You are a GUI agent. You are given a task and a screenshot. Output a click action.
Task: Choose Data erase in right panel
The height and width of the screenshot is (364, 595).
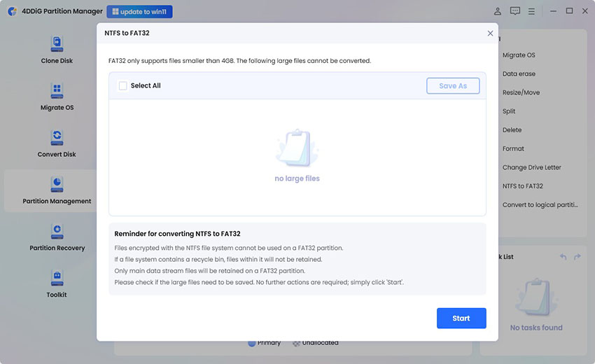(519, 73)
